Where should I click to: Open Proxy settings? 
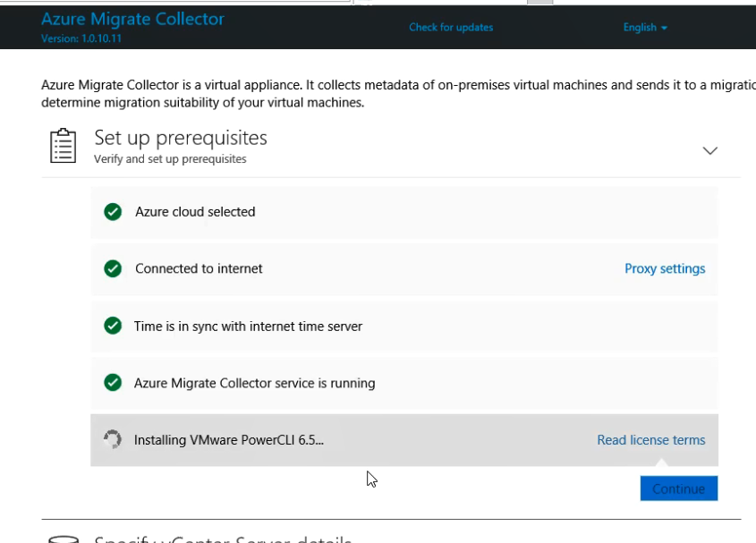coord(665,268)
